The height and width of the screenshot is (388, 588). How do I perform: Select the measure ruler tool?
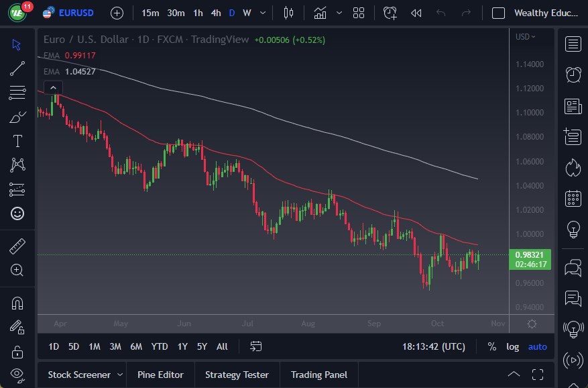point(17,246)
